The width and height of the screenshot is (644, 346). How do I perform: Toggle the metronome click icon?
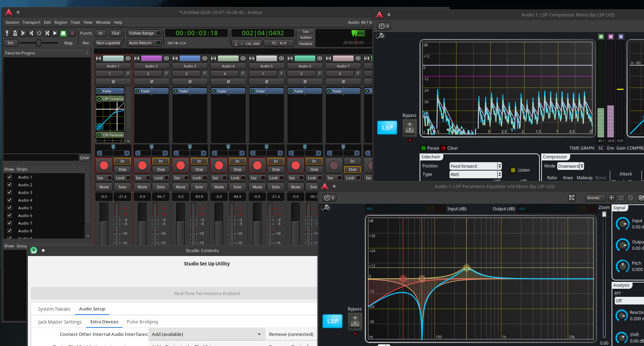15,33
